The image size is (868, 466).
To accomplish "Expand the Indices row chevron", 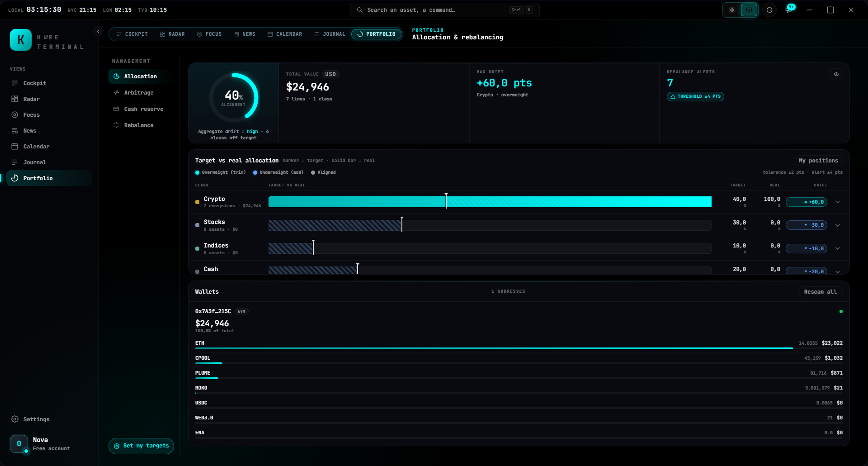I will [838, 248].
